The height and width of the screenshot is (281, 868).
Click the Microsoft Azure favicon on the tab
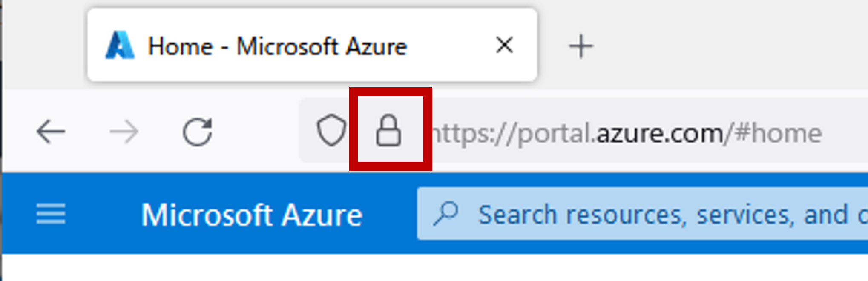pos(121,45)
